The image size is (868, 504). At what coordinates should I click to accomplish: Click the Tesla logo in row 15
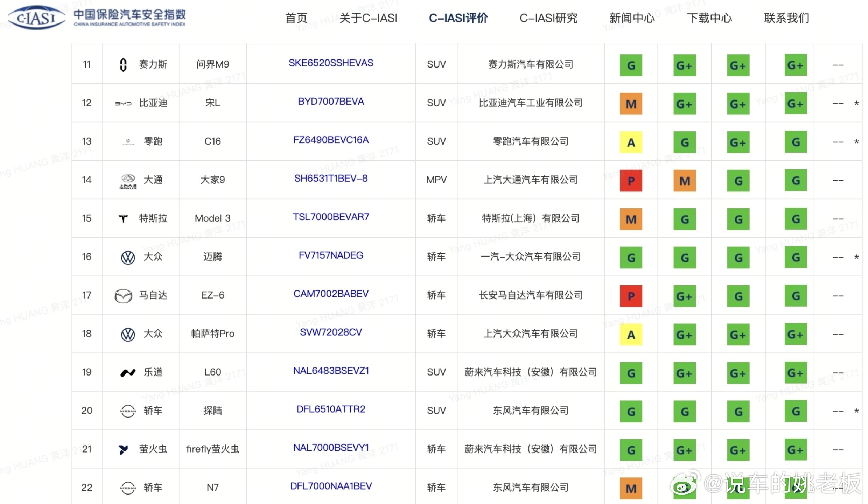click(123, 219)
